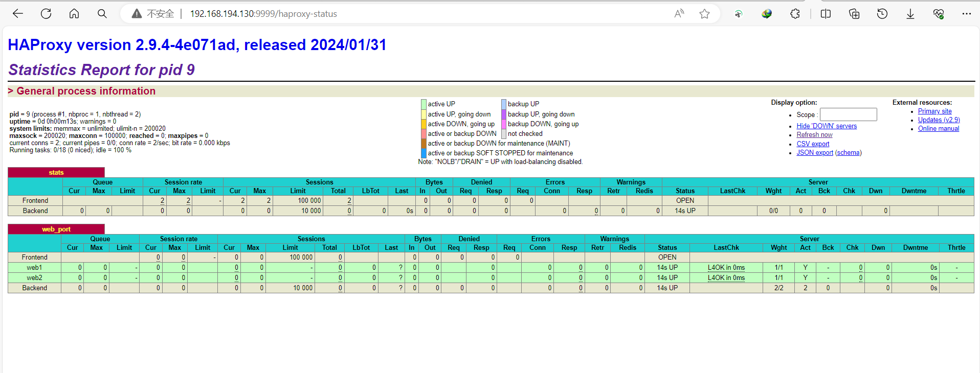Click the green arrow extension icon

[738, 14]
